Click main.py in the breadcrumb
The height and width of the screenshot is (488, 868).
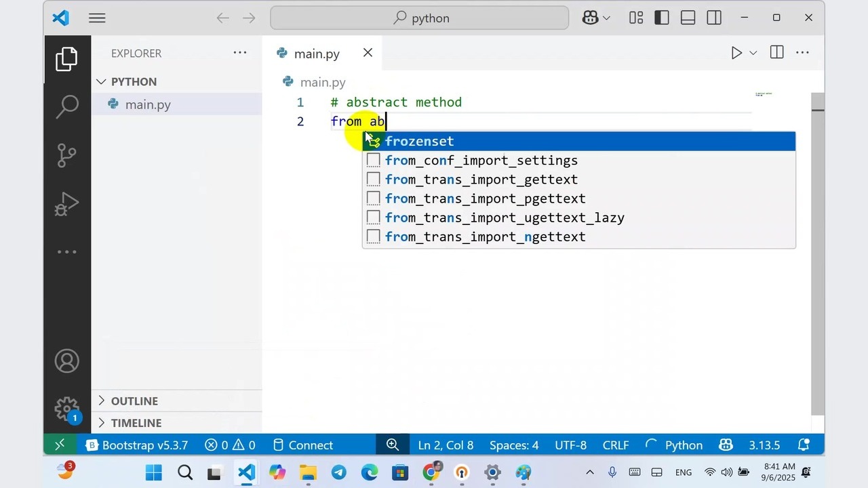point(323,82)
